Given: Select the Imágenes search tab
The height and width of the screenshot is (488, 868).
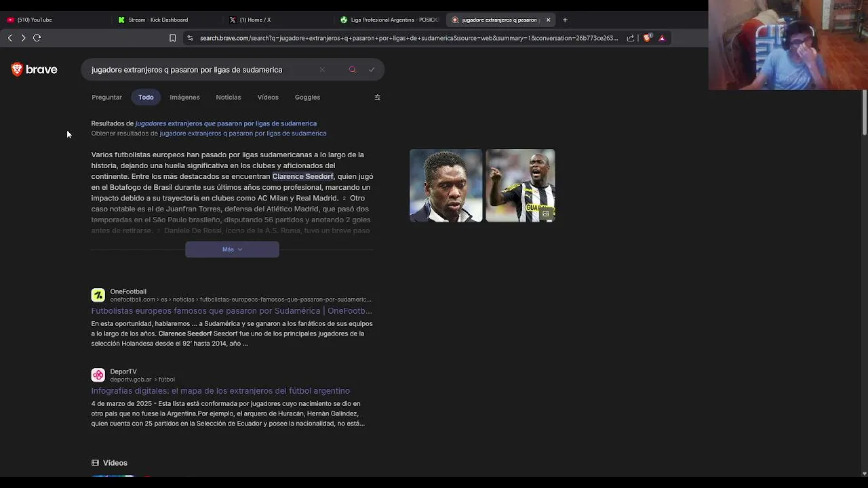Looking at the screenshot, I should [184, 97].
